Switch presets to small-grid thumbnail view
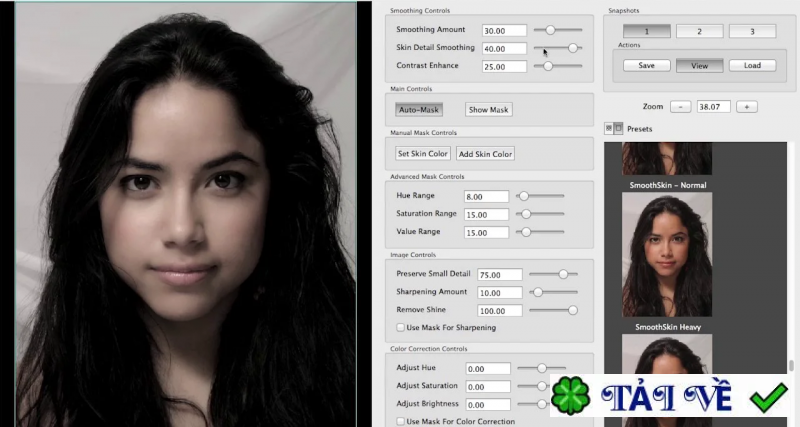800x427 pixels. [609, 129]
